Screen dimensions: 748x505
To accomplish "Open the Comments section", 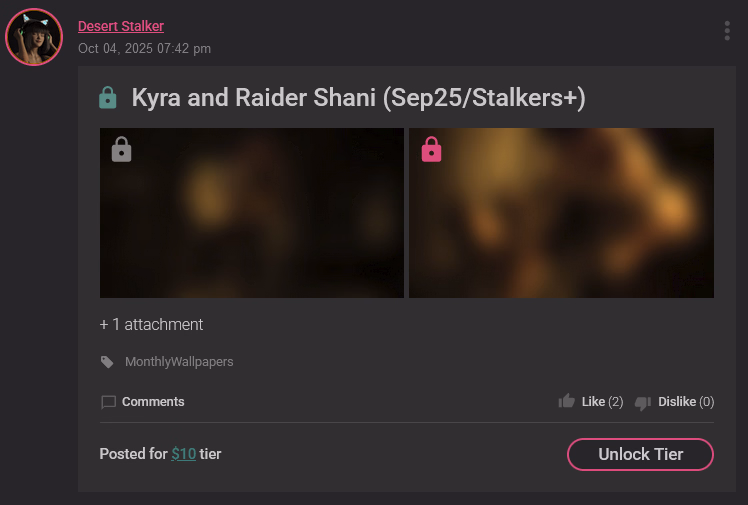I will coord(153,402).
